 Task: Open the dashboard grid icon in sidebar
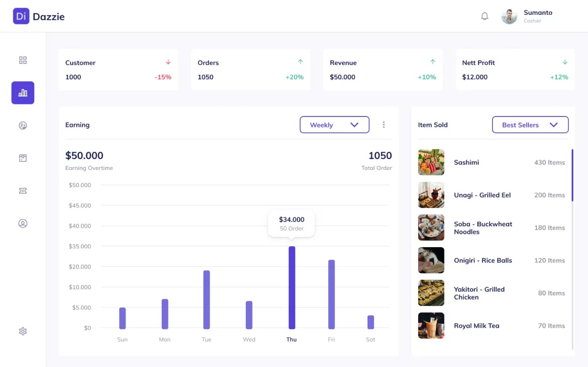23,60
